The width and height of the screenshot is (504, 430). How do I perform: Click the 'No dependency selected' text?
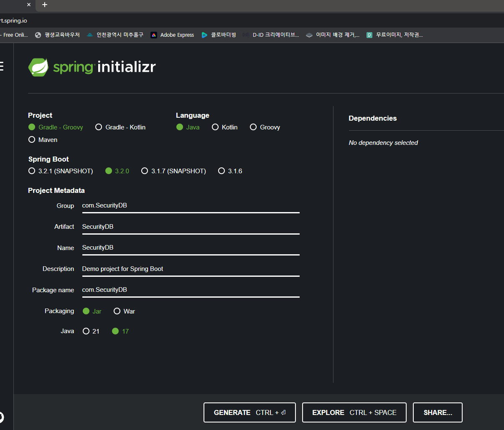(x=383, y=143)
